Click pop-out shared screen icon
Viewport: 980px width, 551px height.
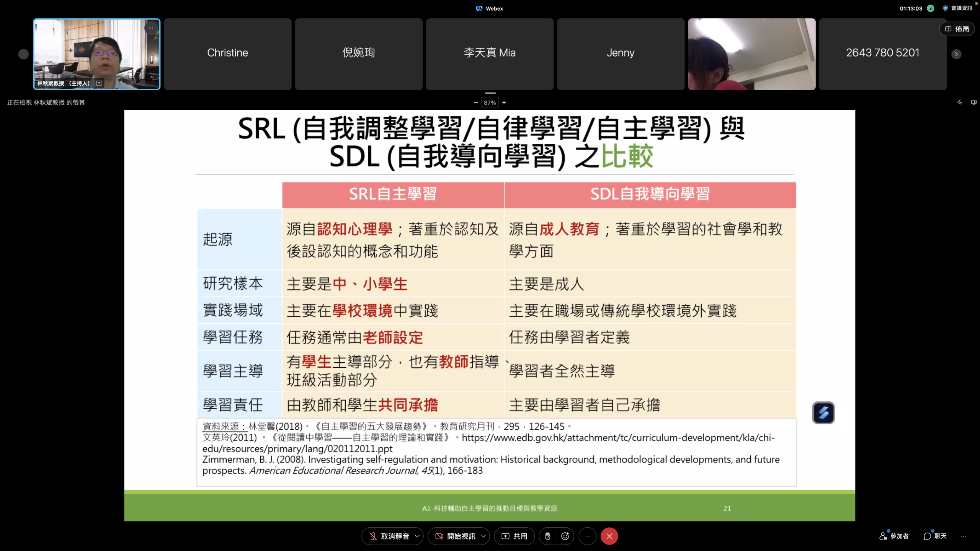973,102
